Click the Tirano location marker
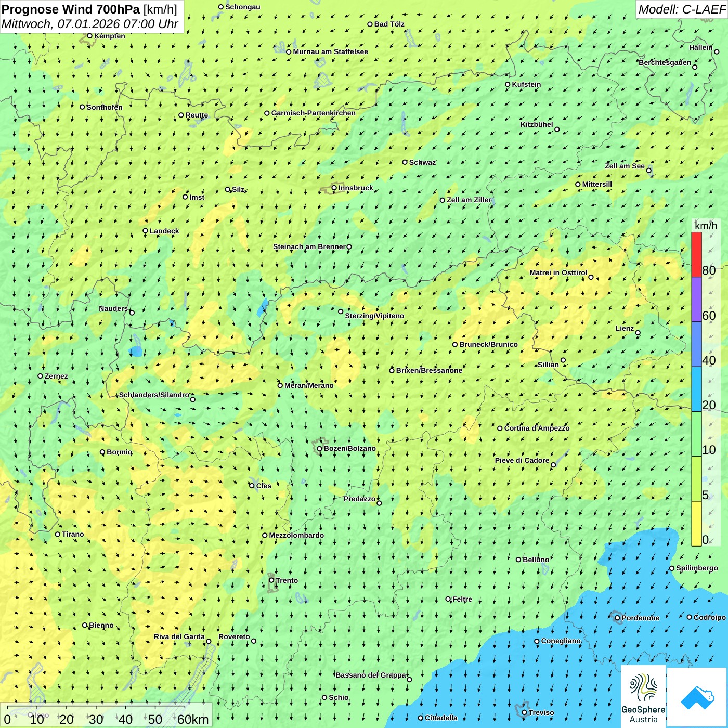This screenshot has height=728, width=728. click(x=58, y=534)
